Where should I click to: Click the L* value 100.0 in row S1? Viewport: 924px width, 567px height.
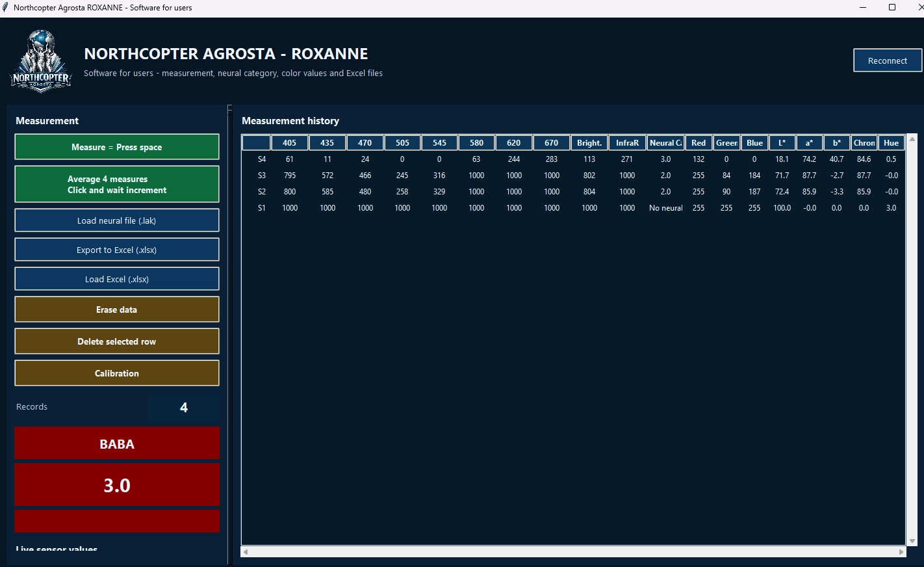pos(782,208)
